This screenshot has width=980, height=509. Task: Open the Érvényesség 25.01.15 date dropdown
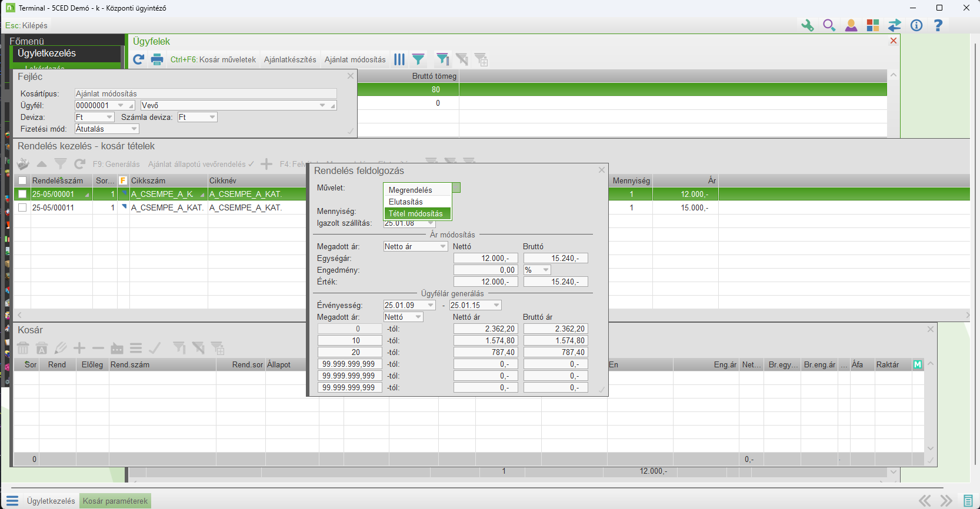pyautogui.click(x=496, y=305)
